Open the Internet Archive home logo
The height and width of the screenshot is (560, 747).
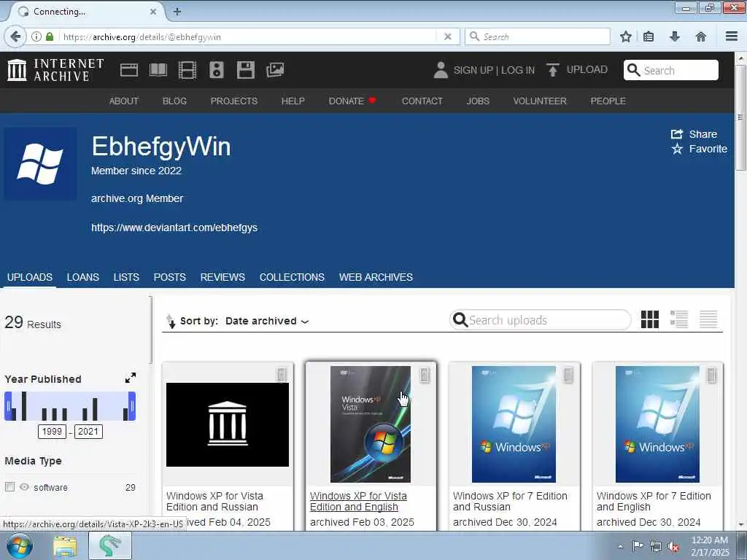pos(55,69)
